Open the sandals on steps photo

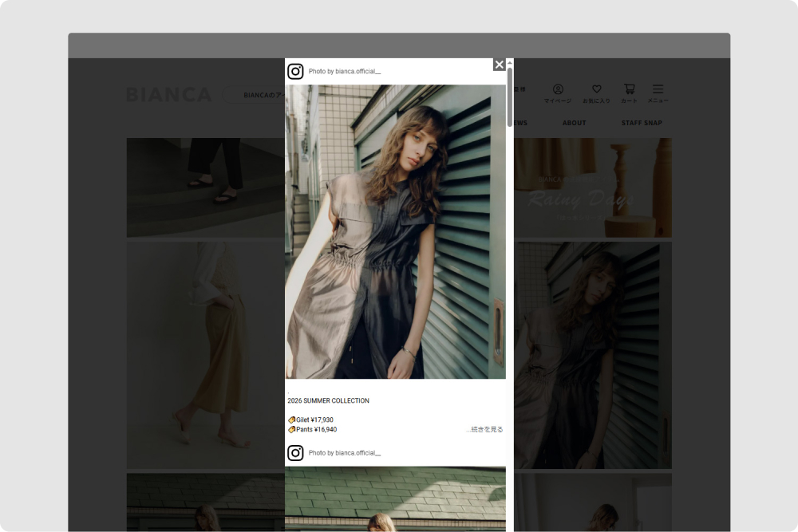206,187
